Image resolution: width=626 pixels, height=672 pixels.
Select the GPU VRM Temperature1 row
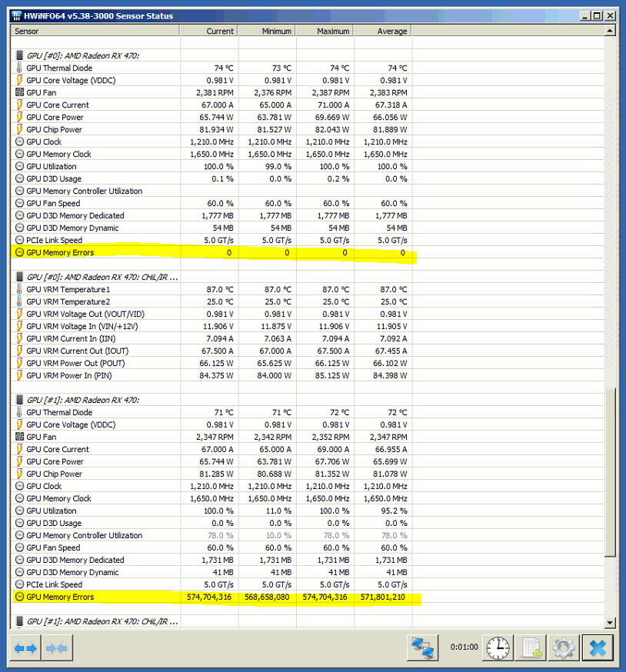pyautogui.click(x=68, y=289)
